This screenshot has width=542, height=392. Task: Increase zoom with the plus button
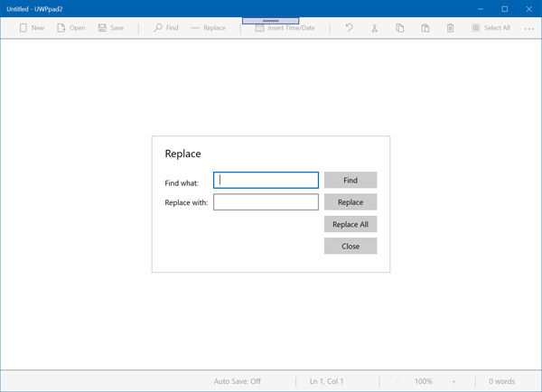pos(453,381)
